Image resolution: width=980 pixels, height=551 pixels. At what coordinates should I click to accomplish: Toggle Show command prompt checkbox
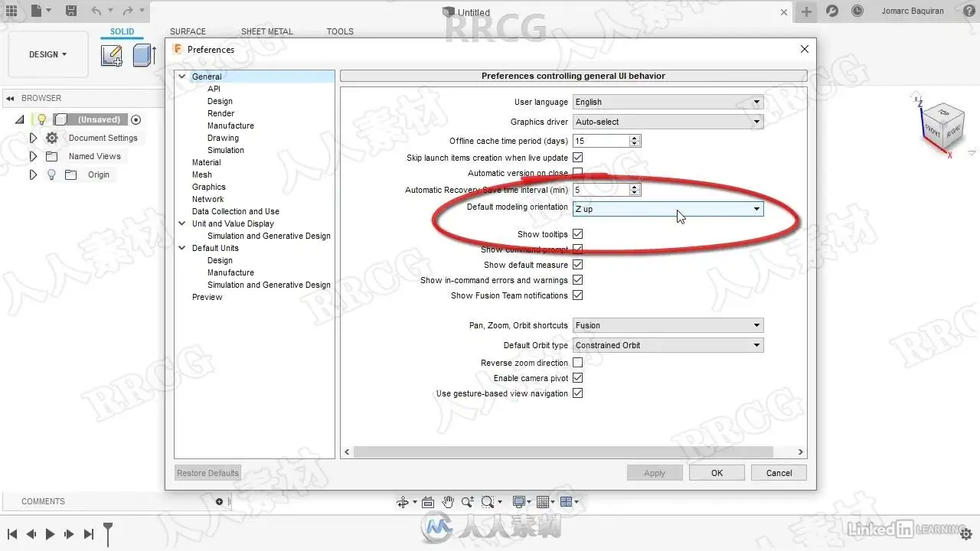click(578, 249)
